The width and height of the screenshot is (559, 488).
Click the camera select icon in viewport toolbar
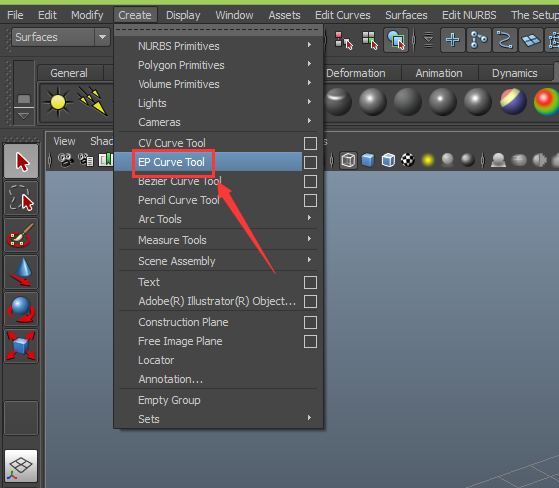[x=66, y=160]
